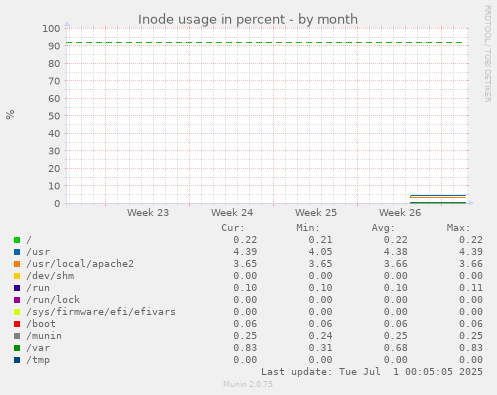Screen dimensions: 497x395
Task: Click the /usr/local/apache2 legend label
Action: [x=80, y=264]
